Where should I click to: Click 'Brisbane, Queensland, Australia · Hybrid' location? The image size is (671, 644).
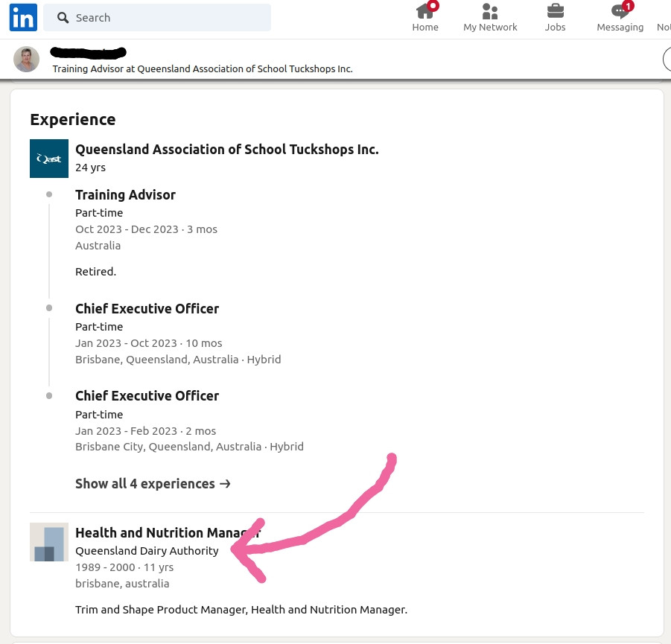click(x=178, y=360)
